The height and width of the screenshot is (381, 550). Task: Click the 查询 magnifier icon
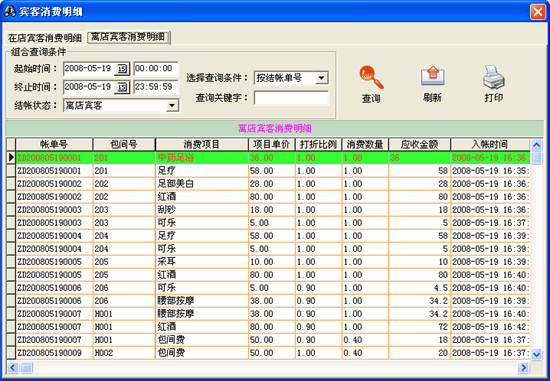point(371,77)
